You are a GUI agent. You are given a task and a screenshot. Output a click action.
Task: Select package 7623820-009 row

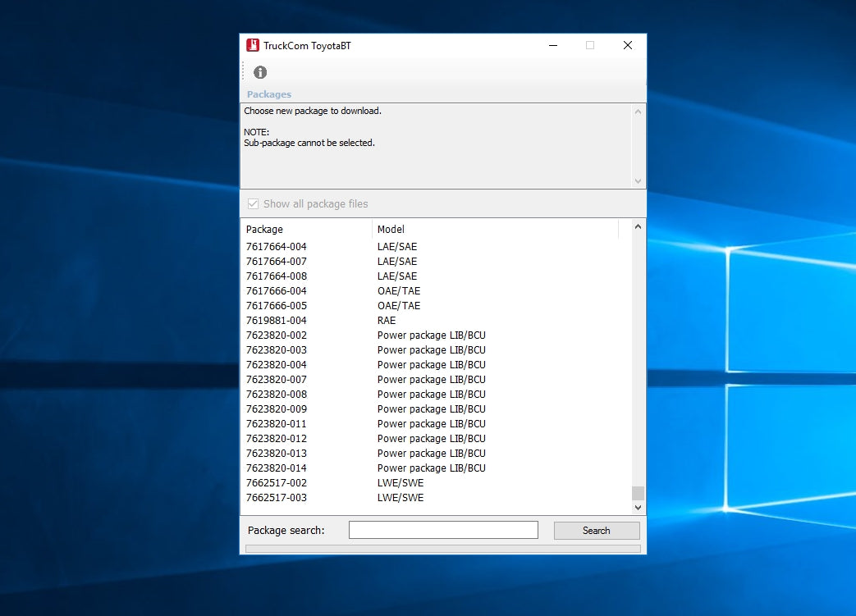pyautogui.click(x=277, y=409)
